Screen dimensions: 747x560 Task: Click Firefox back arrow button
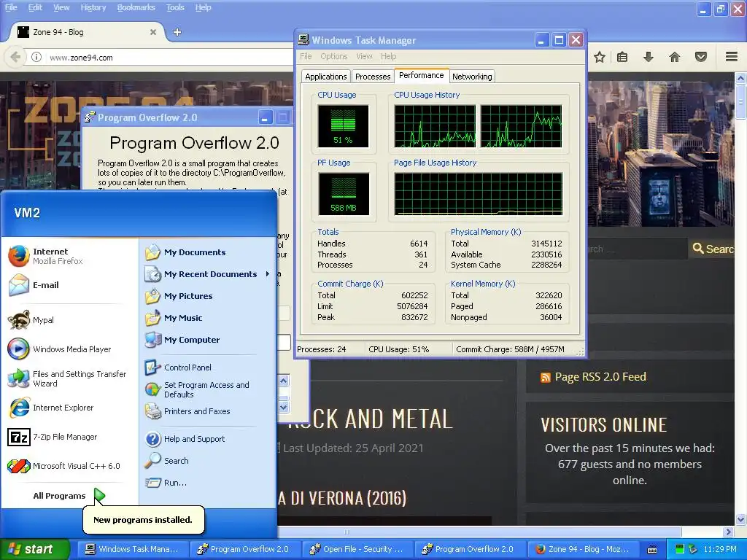(15, 57)
